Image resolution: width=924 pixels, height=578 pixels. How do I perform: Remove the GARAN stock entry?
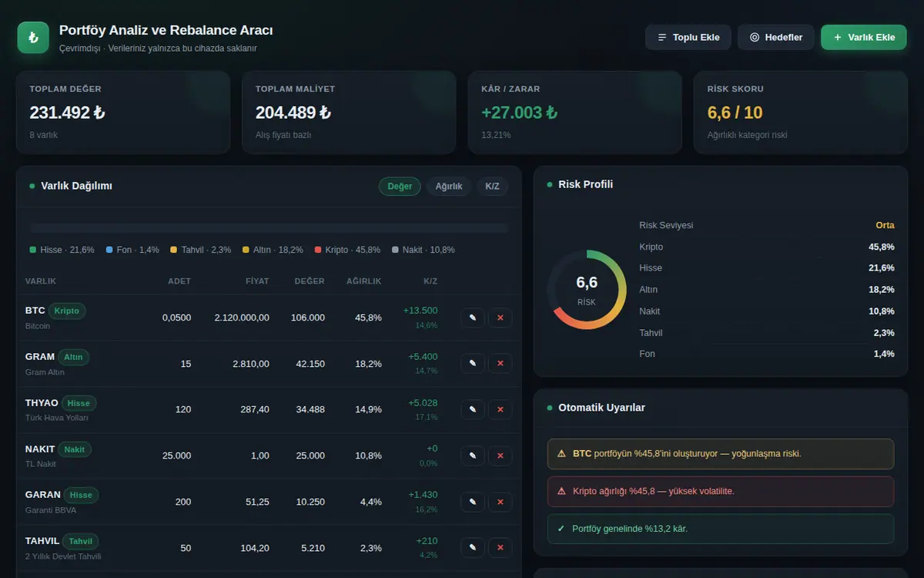click(500, 502)
